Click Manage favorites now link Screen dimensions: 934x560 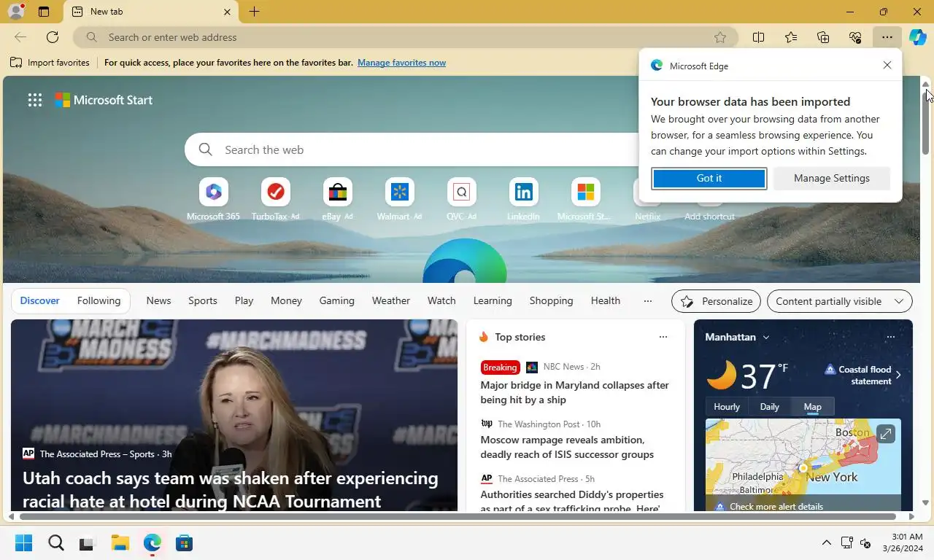[401, 63]
